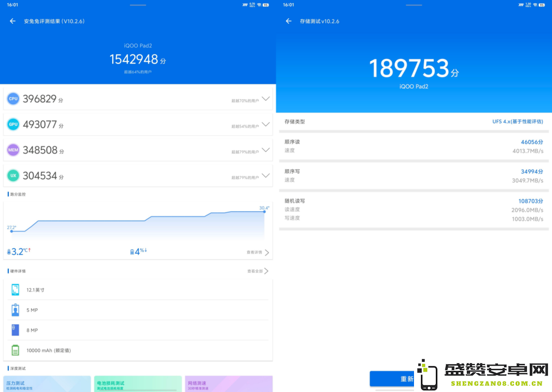Tap the 顺序写 score 34994分
Screen dimensions: 552x392
click(x=532, y=171)
